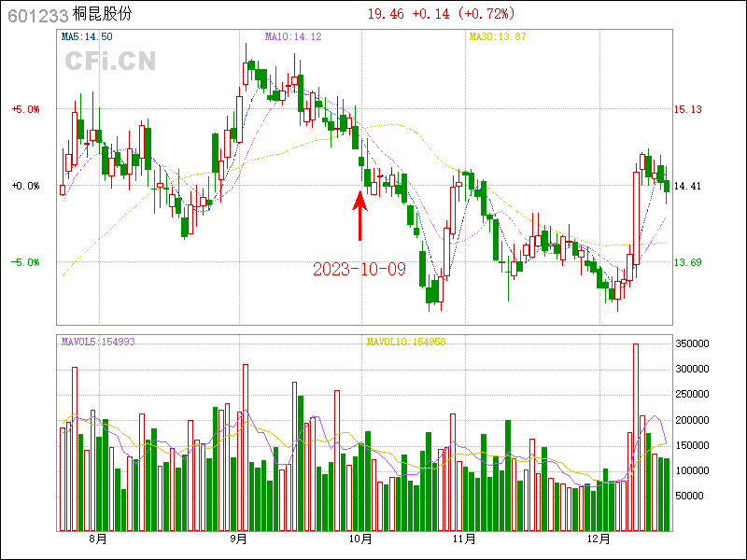The height and width of the screenshot is (560, 747).
Task: Click the -5.0% axis label
Action: click(x=26, y=262)
